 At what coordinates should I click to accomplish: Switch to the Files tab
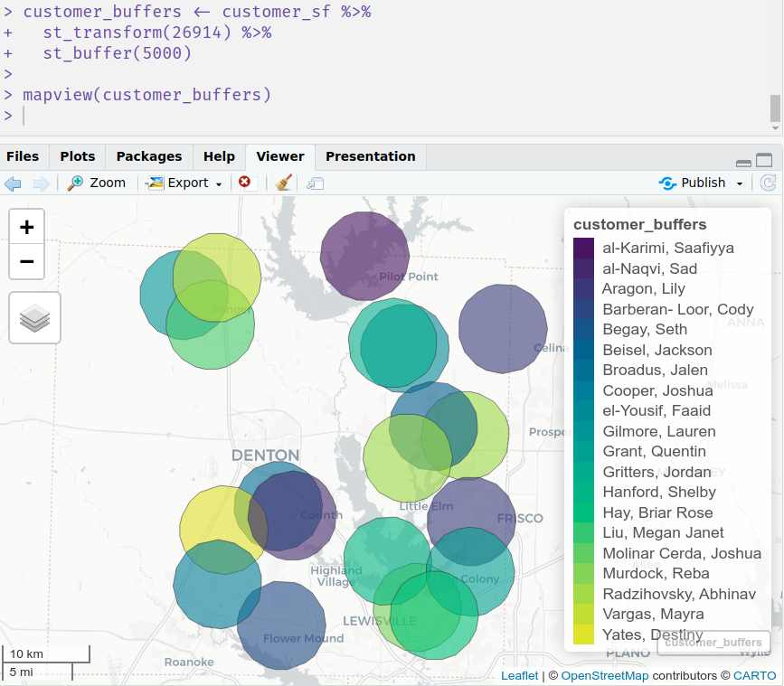[x=23, y=156]
